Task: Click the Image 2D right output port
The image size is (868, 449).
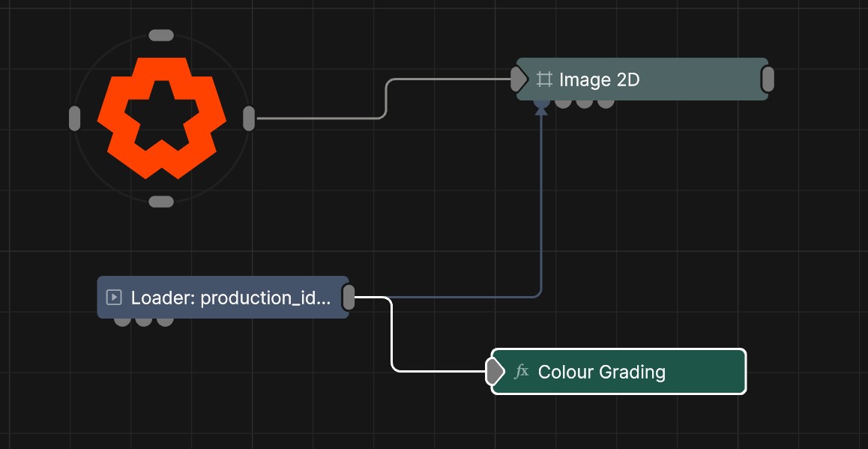Action: (x=768, y=79)
